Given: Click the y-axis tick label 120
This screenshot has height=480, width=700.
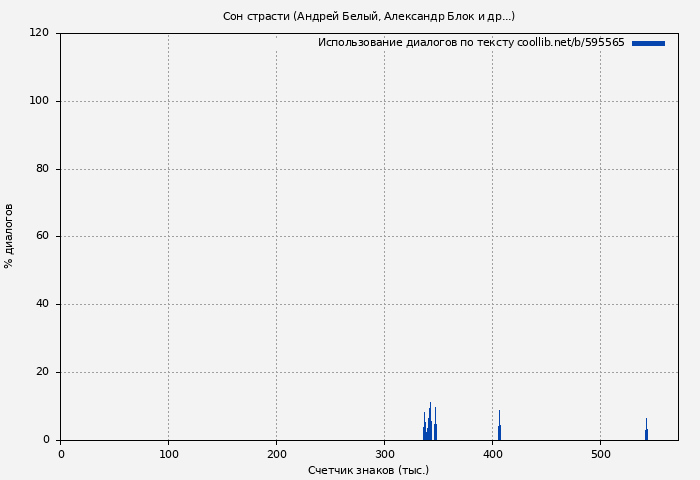Looking at the screenshot, I should pyautogui.click(x=39, y=33).
